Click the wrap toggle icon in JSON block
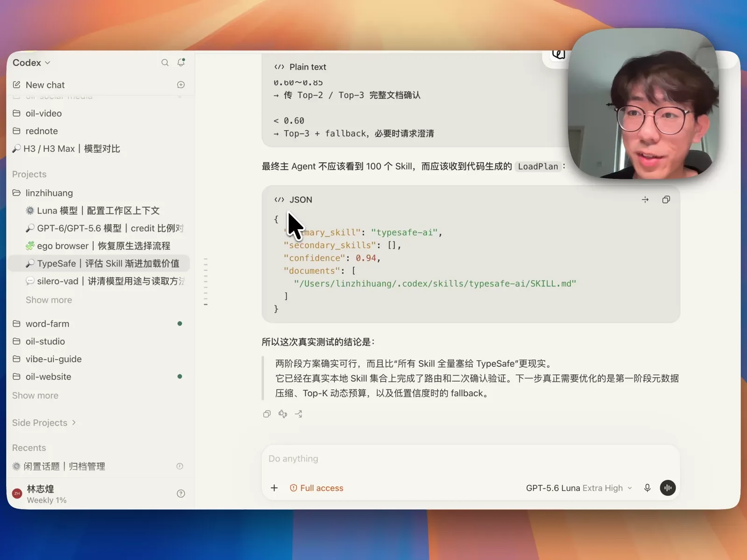747x560 pixels. tap(645, 200)
